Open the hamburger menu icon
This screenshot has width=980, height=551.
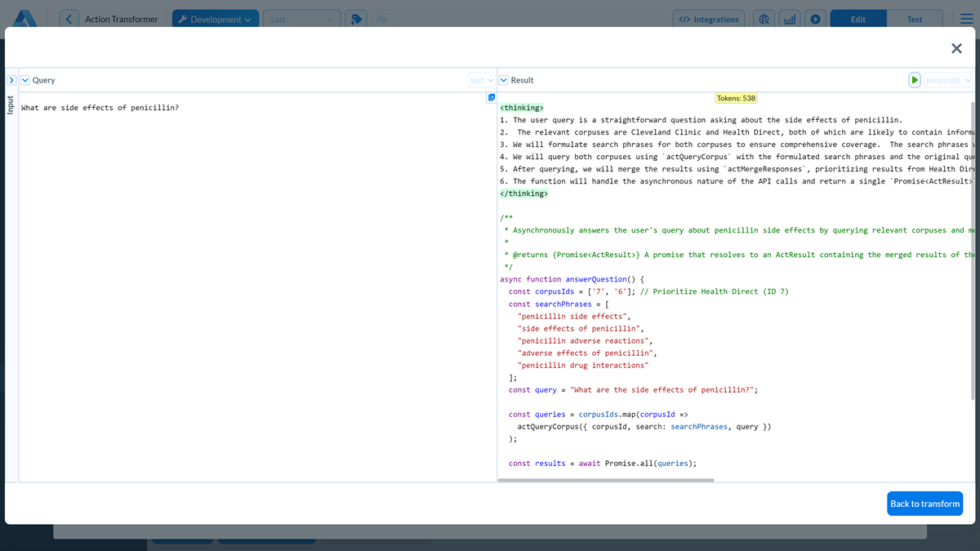pos(966,20)
